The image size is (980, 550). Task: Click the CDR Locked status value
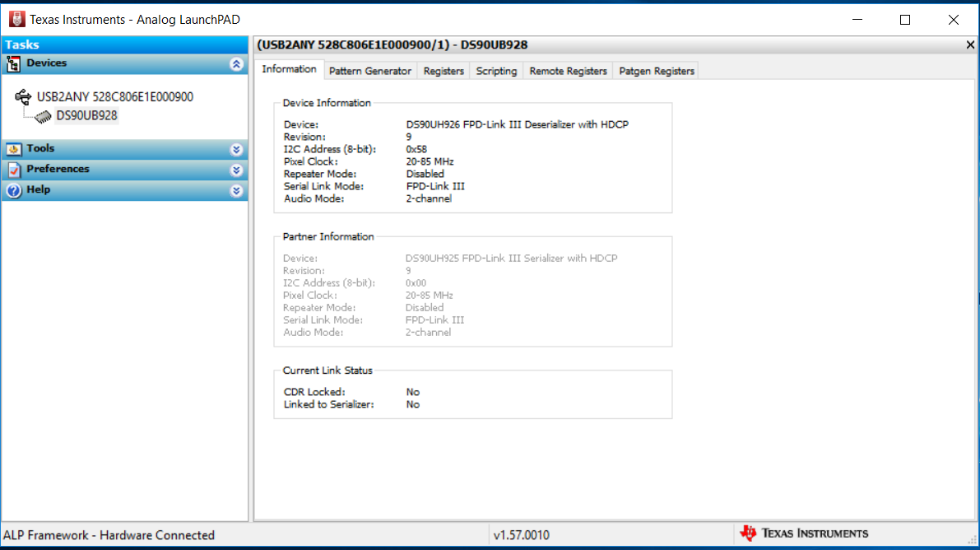(412, 392)
